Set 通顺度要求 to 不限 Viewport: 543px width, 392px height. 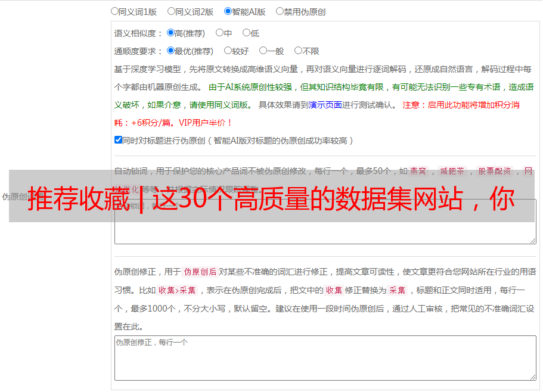point(298,51)
